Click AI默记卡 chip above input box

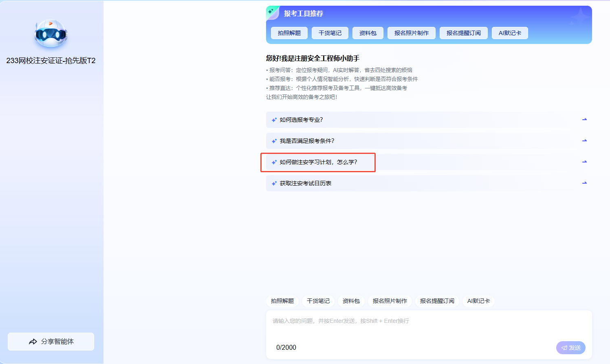pyautogui.click(x=478, y=301)
